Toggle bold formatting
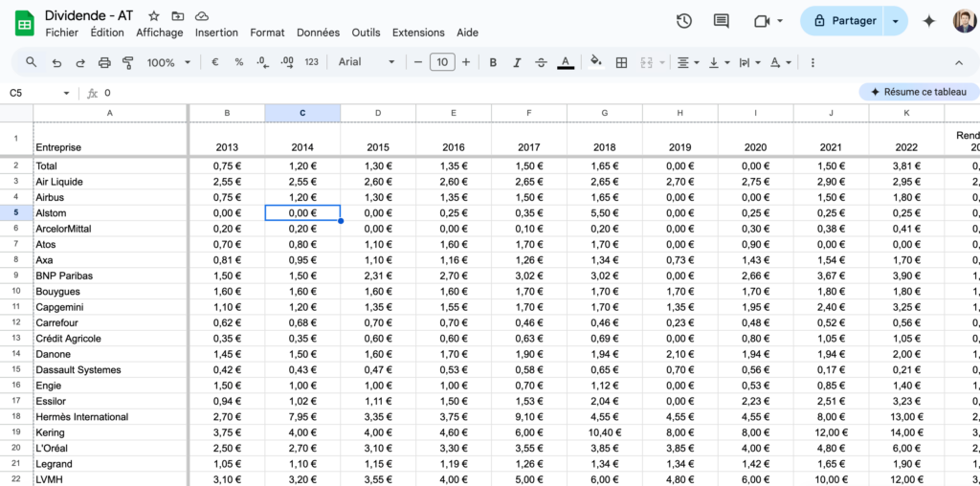Viewport: 980px width, 486px height. 493,62
